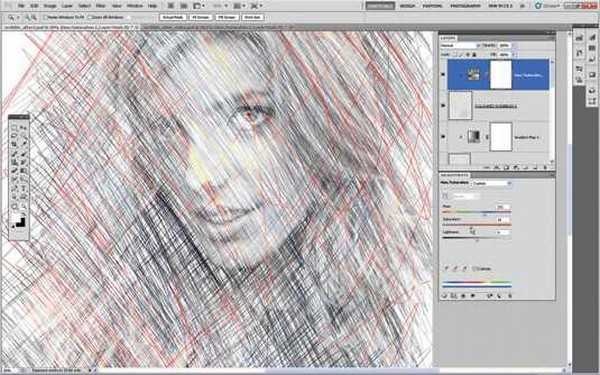Open the File menu

click(21, 6)
